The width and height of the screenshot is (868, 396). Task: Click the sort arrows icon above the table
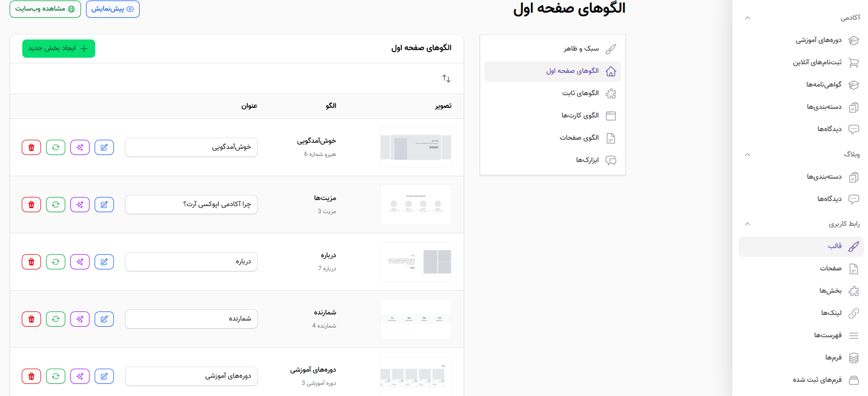point(446,78)
